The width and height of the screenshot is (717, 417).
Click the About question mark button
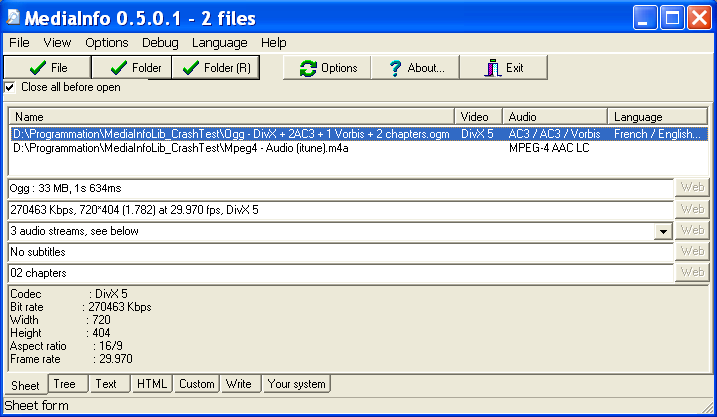[415, 68]
